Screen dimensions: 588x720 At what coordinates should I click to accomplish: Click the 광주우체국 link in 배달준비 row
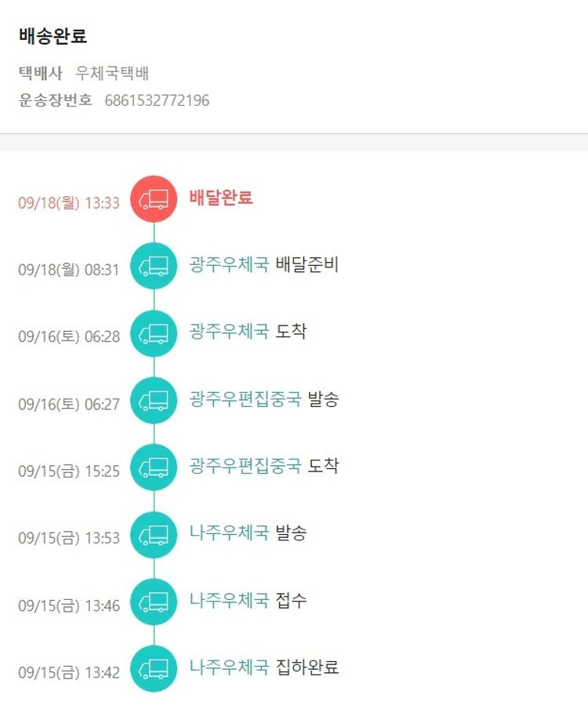(229, 264)
